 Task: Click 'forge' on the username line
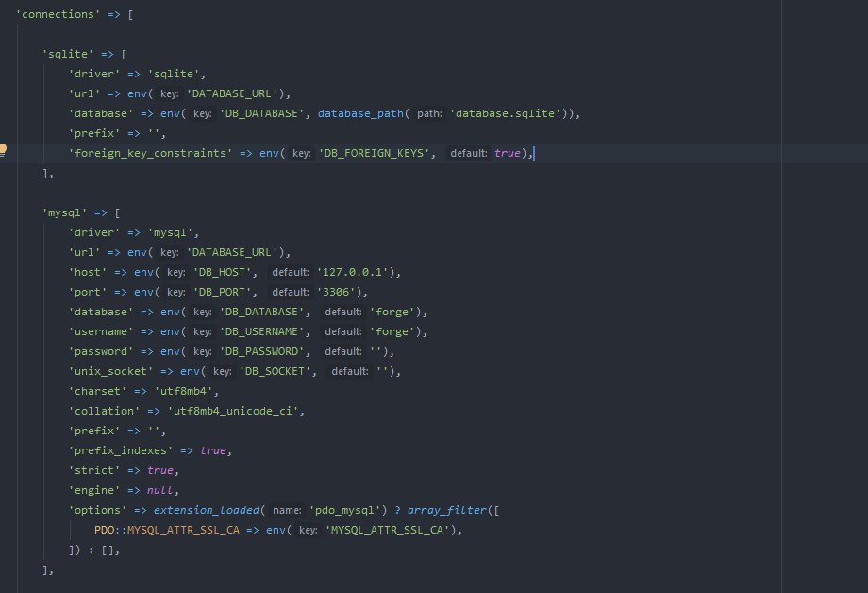click(x=392, y=332)
